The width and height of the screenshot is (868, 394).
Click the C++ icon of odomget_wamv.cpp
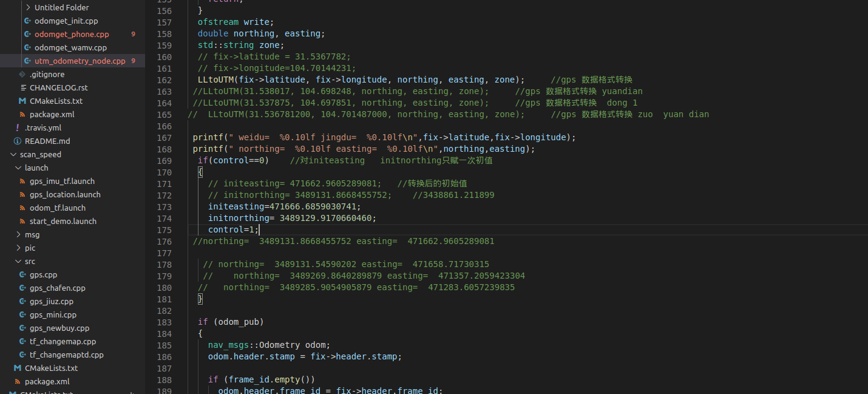coord(27,47)
